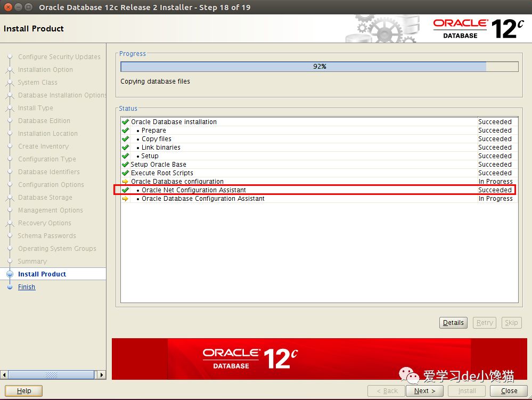Click the Next button

tap(425, 391)
